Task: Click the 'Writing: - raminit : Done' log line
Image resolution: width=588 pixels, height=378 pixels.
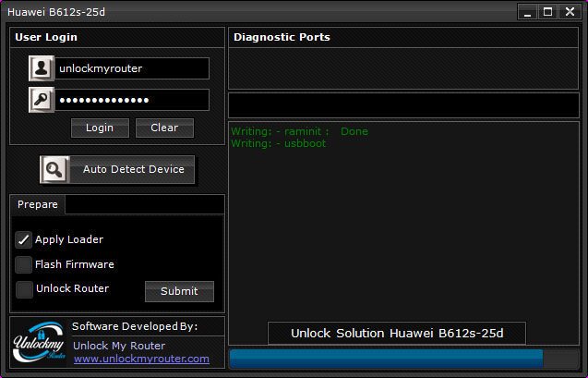Action: (x=299, y=131)
